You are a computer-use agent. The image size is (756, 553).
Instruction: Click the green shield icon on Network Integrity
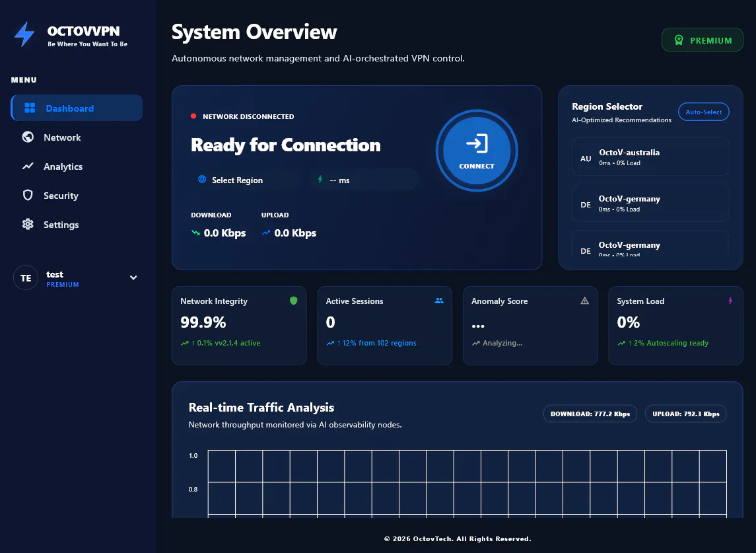[293, 301]
